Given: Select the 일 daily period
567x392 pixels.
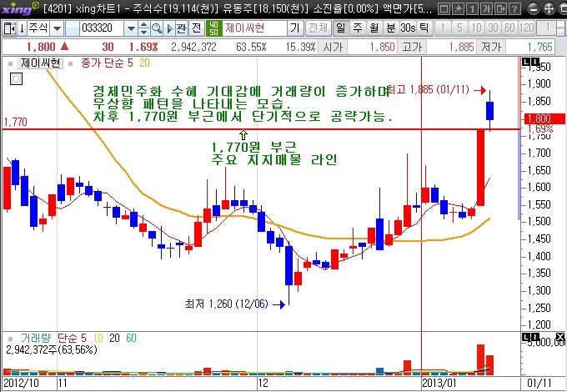Looking at the screenshot, I should coord(341,28).
